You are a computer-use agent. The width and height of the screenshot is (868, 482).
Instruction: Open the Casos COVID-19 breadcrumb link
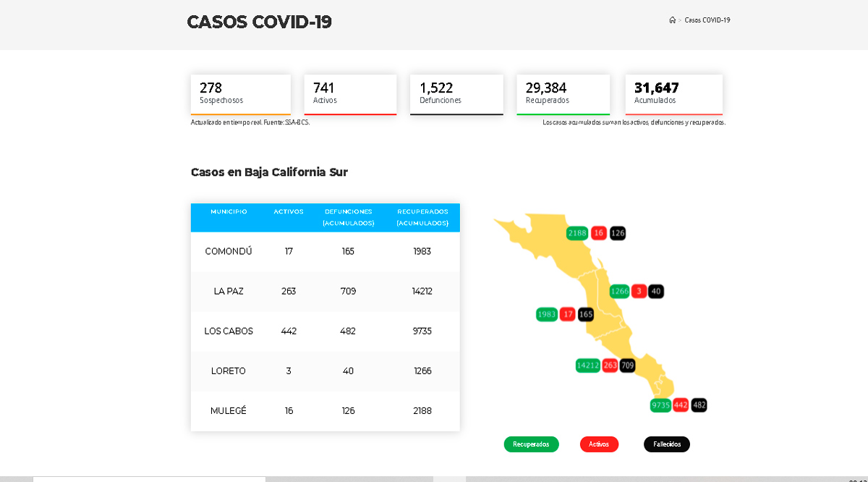[707, 20]
